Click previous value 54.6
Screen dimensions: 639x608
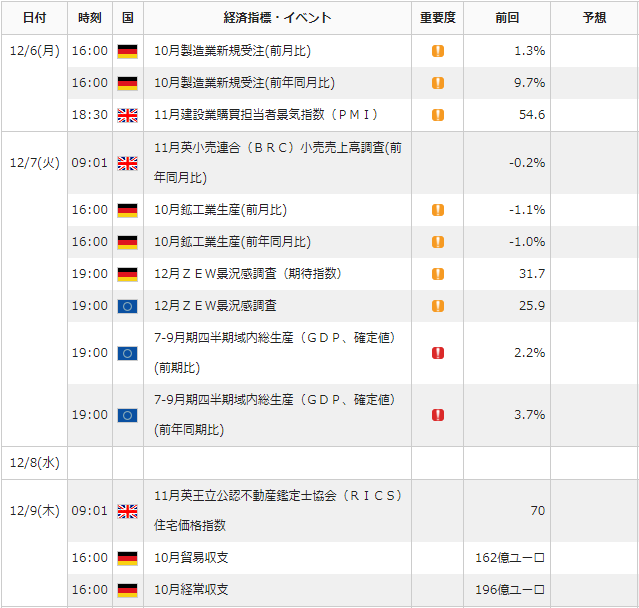[x=532, y=115]
